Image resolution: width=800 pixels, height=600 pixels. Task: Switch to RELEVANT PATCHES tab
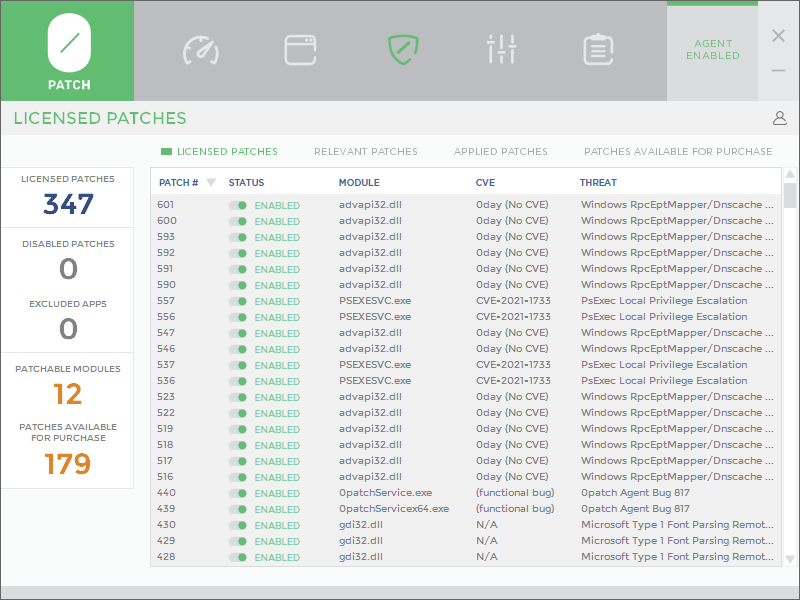point(366,152)
